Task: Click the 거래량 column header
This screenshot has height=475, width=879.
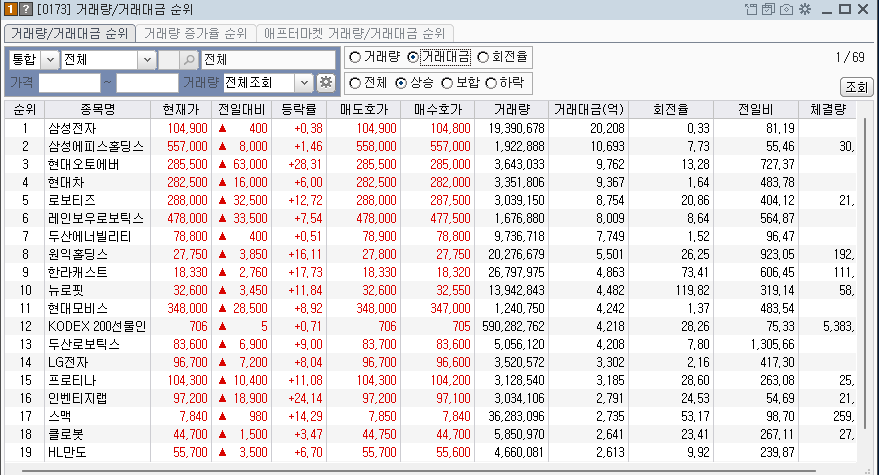Action: point(512,109)
